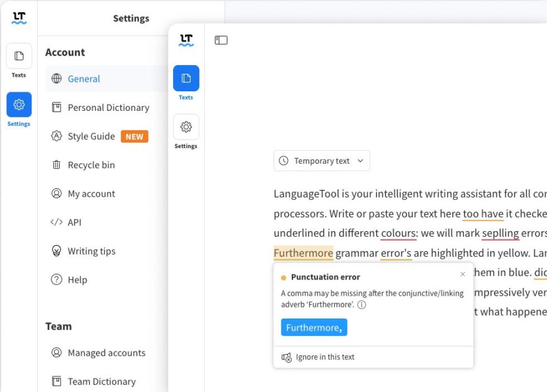Click the info icon after 'Furthermore'
The image size is (547, 392).
coord(362,305)
